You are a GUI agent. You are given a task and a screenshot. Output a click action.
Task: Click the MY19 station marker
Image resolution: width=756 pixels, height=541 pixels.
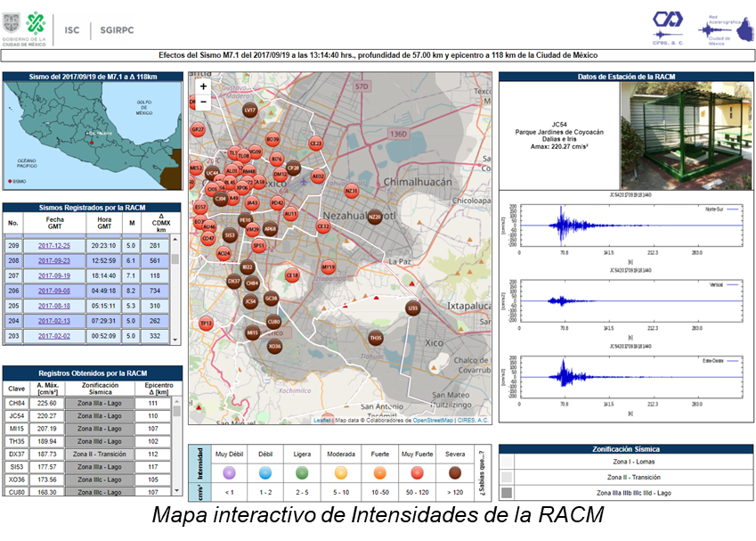point(328,266)
